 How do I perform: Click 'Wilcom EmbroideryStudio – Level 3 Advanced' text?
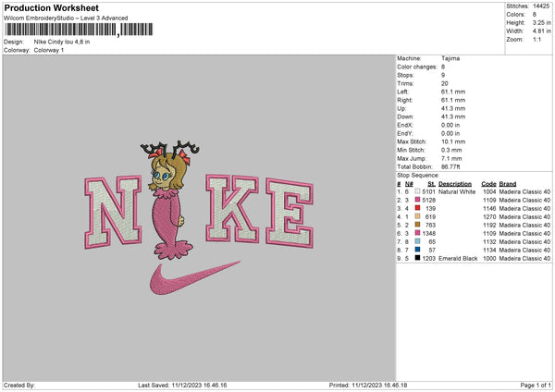click(66, 18)
